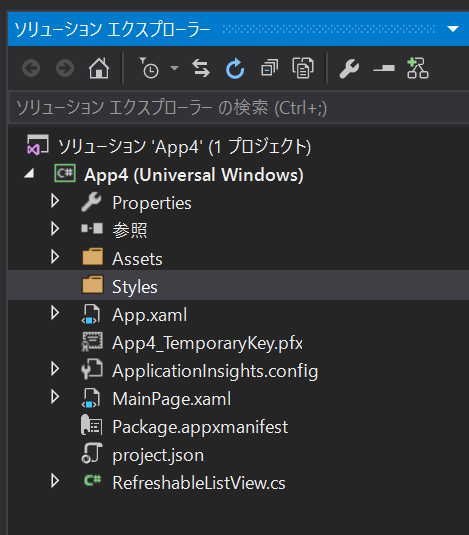Click the wrench icon beside Properties

[91, 202]
